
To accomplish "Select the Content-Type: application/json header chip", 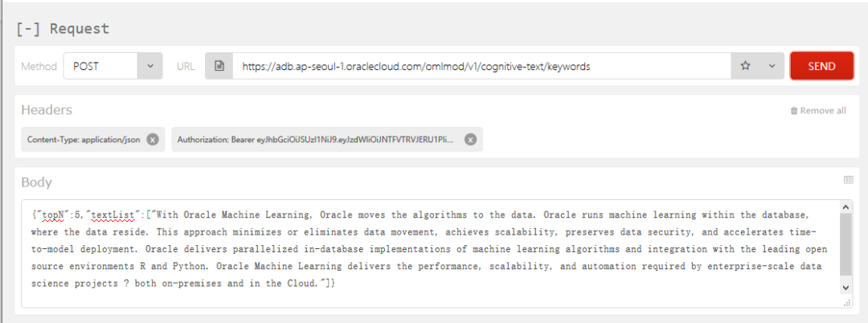I will (x=84, y=139).
